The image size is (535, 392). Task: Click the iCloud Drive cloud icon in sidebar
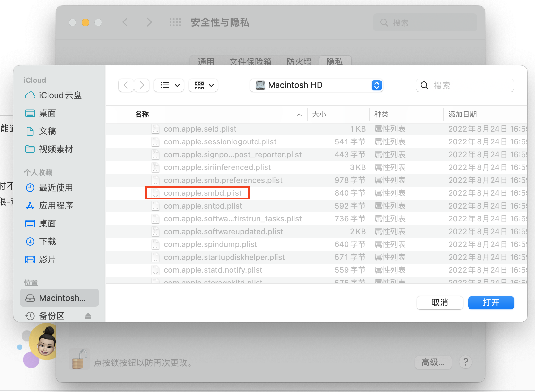pyautogui.click(x=30, y=95)
